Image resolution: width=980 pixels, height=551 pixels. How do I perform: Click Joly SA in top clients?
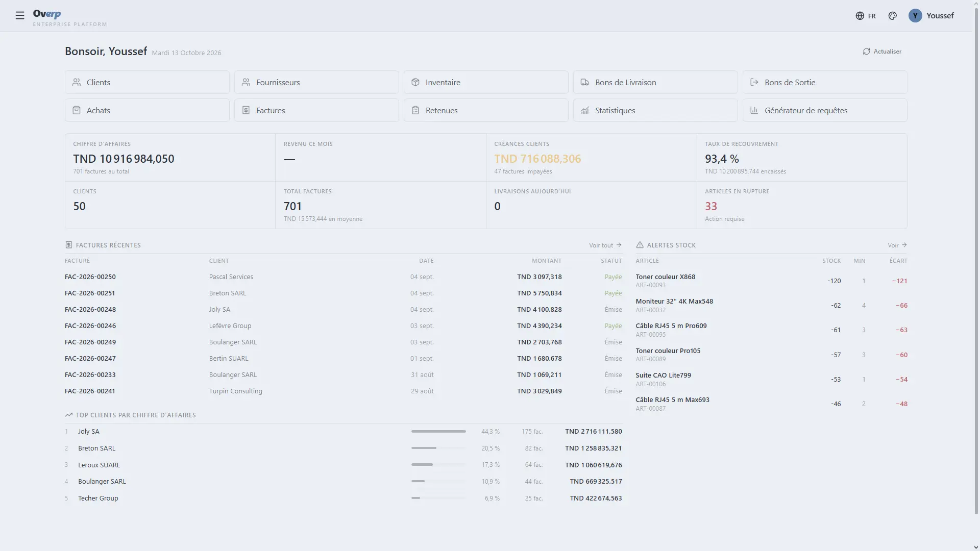click(x=89, y=432)
